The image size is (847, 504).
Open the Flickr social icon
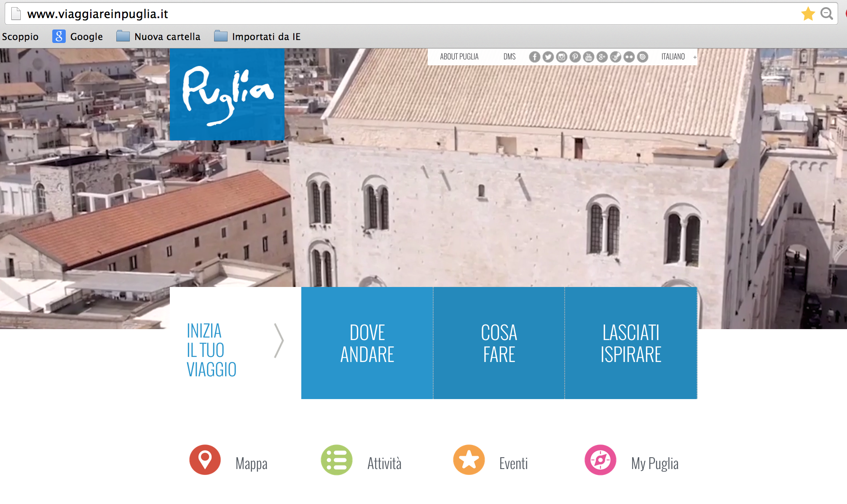[629, 57]
